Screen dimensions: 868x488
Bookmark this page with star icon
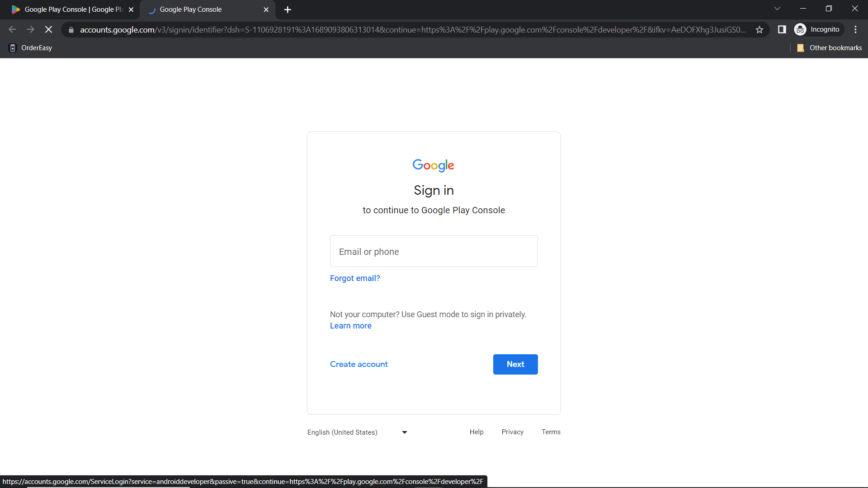click(x=759, y=30)
